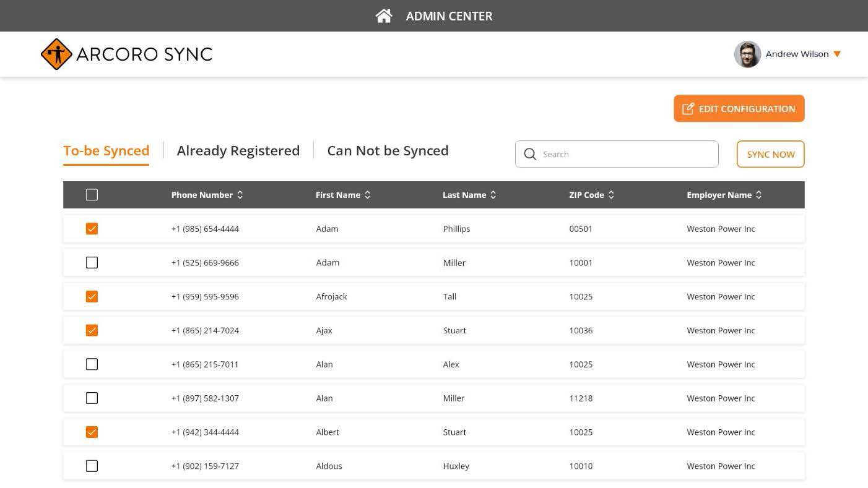Open Andrew Wilson profile avatar
868x488 pixels.
[747, 54]
